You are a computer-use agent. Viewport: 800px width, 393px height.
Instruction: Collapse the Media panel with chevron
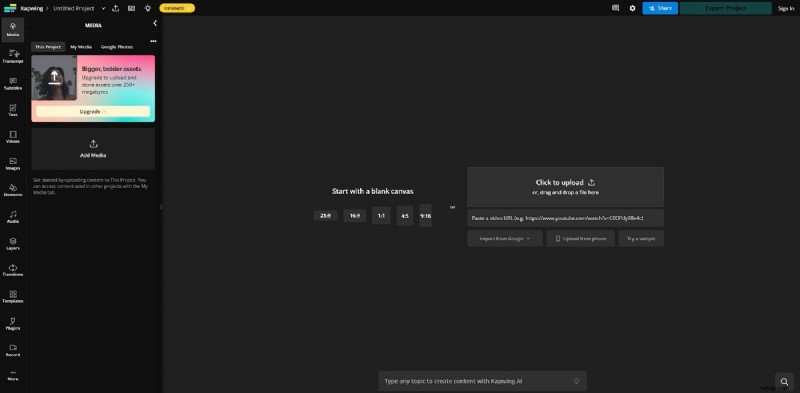pos(155,23)
